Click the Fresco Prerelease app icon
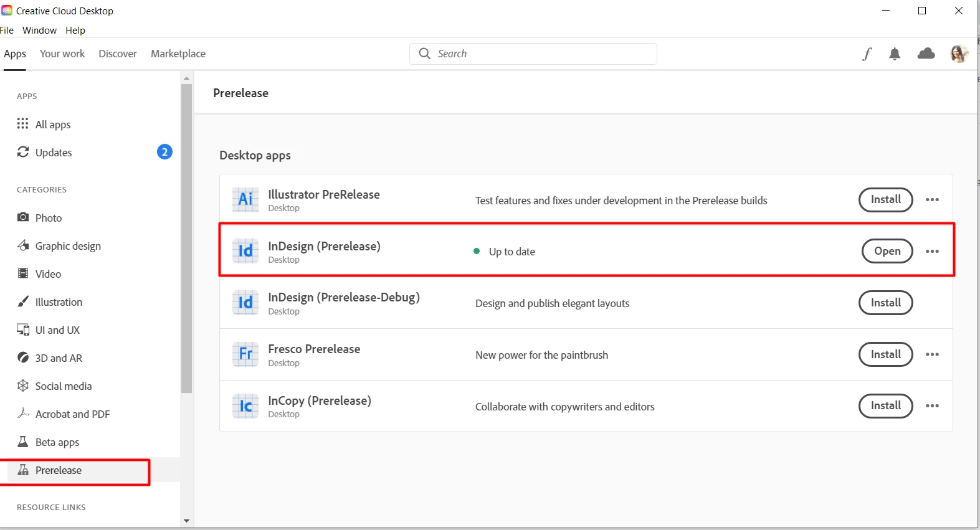980x530 pixels. pos(245,354)
